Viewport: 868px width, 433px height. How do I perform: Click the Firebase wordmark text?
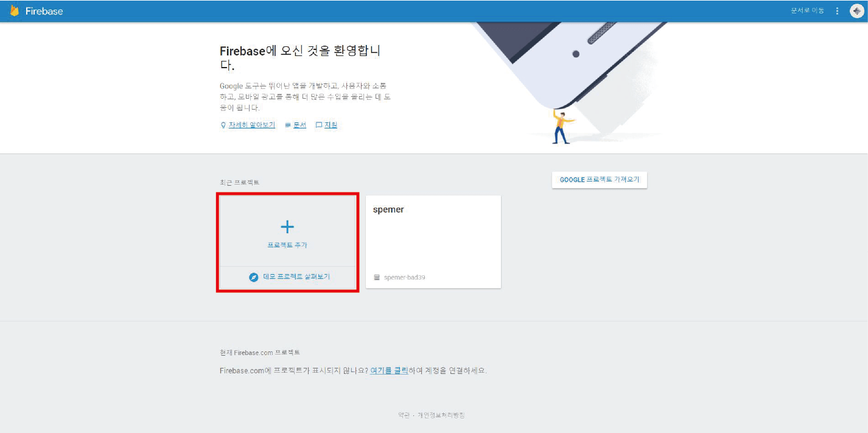pyautogui.click(x=44, y=11)
